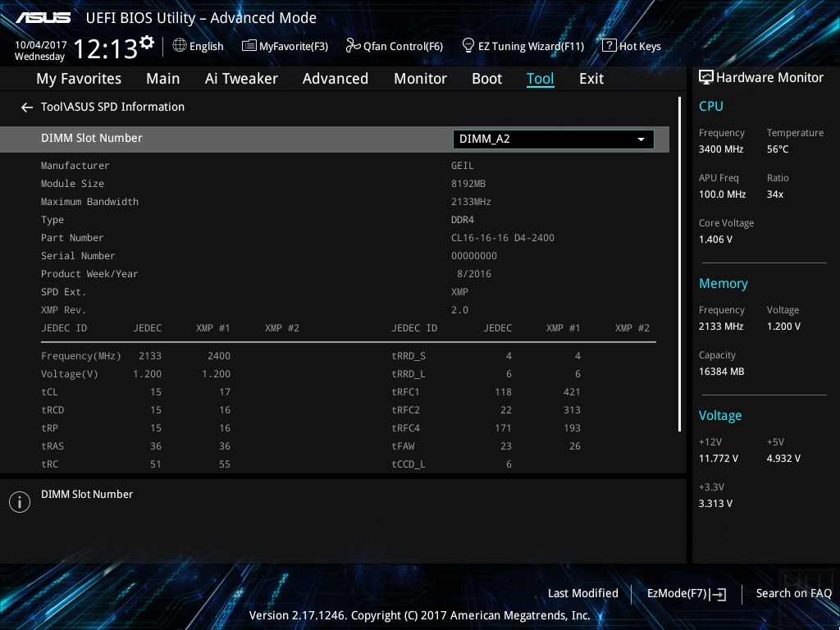The width and height of the screenshot is (840, 630).
Task: Click the CPU Ratio 34x value
Action: (x=774, y=194)
